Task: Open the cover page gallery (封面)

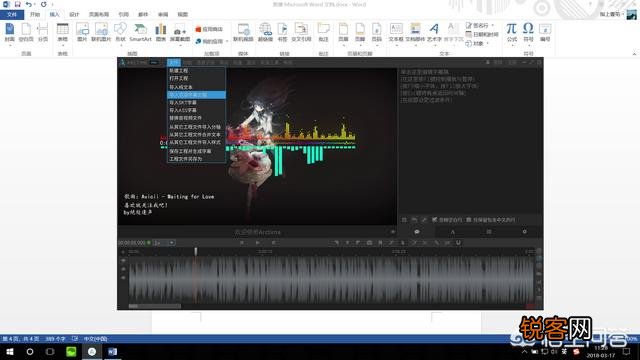Action: click(x=9, y=33)
